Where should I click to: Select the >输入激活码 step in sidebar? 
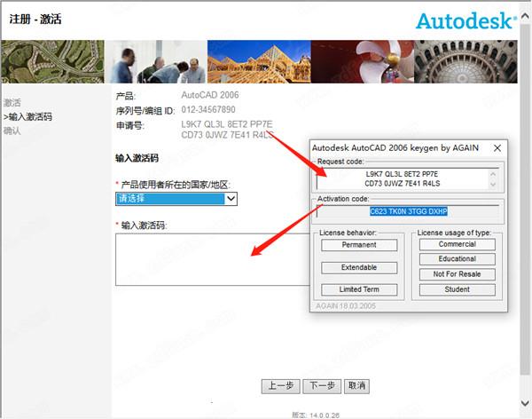coord(27,117)
